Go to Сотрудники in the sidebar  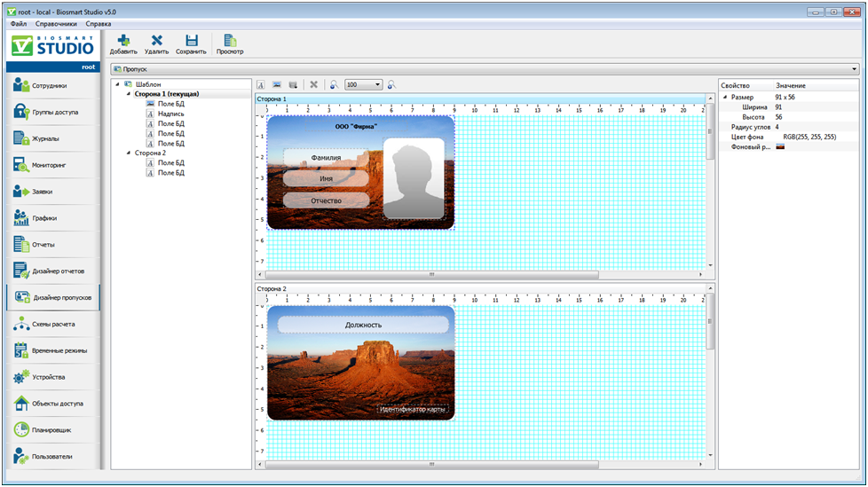point(52,86)
